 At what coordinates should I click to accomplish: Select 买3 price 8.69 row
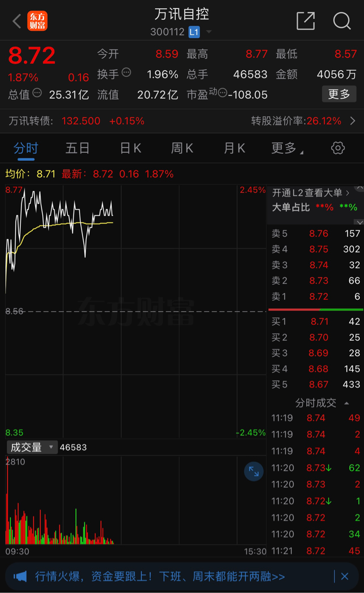click(316, 353)
